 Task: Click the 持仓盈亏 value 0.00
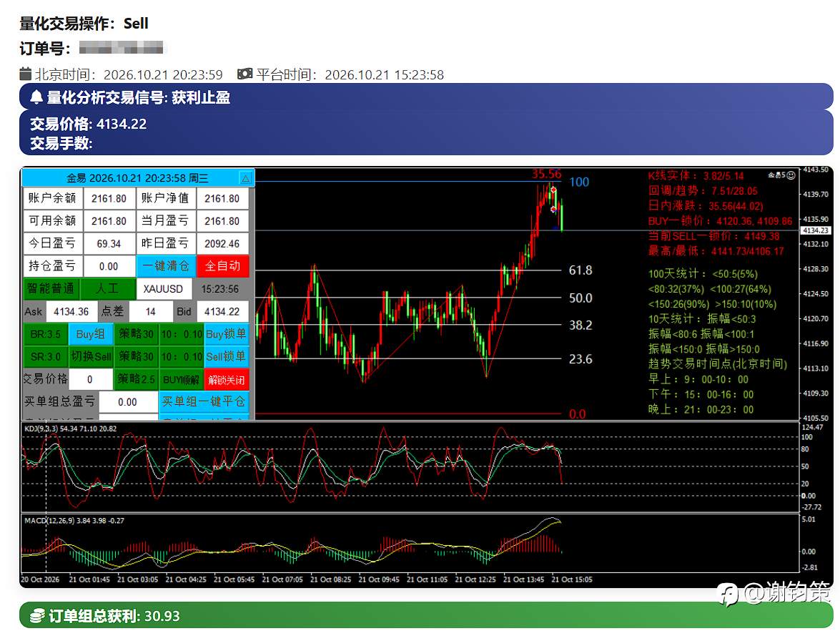tap(109, 266)
